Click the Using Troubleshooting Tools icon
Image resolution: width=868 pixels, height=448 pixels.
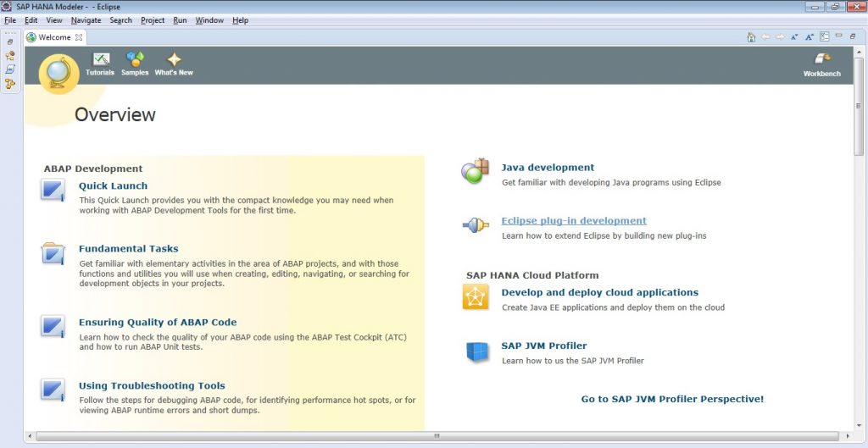(53, 390)
